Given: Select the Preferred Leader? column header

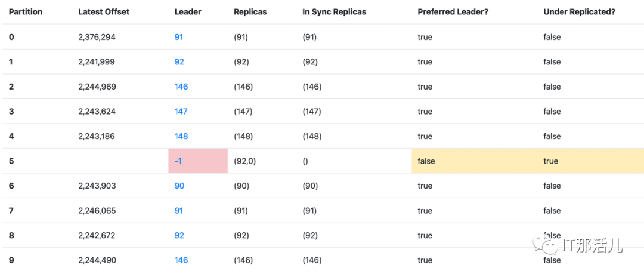Looking at the screenshot, I should point(453,12).
